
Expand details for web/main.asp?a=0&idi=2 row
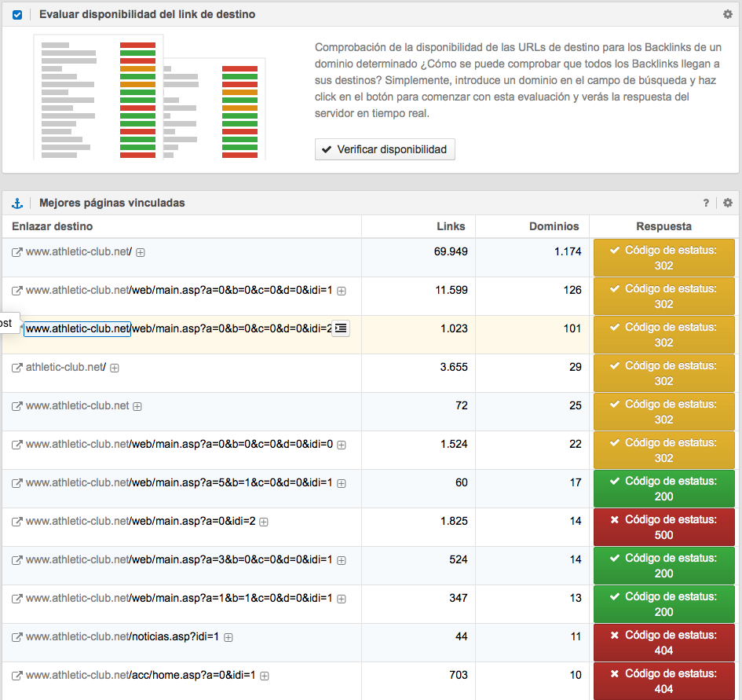[264, 522]
